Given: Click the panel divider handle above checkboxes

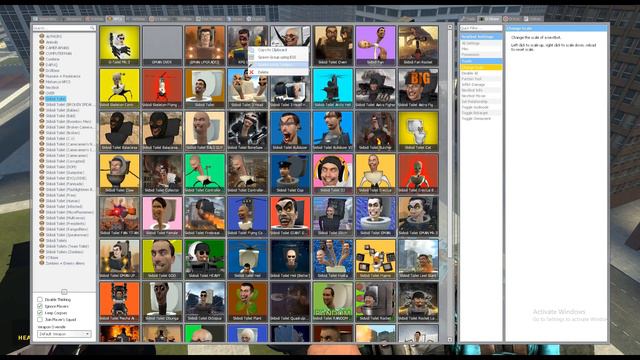Looking at the screenshot, I should (64, 292).
